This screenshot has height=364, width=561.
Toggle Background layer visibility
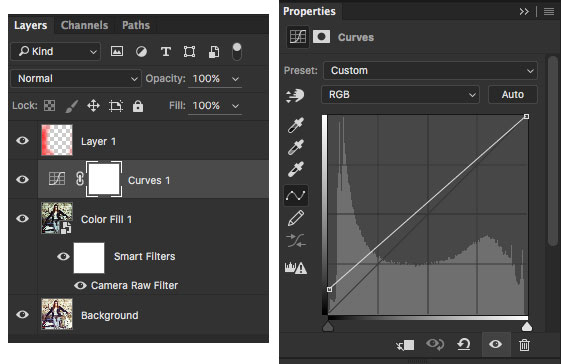pos(23,315)
